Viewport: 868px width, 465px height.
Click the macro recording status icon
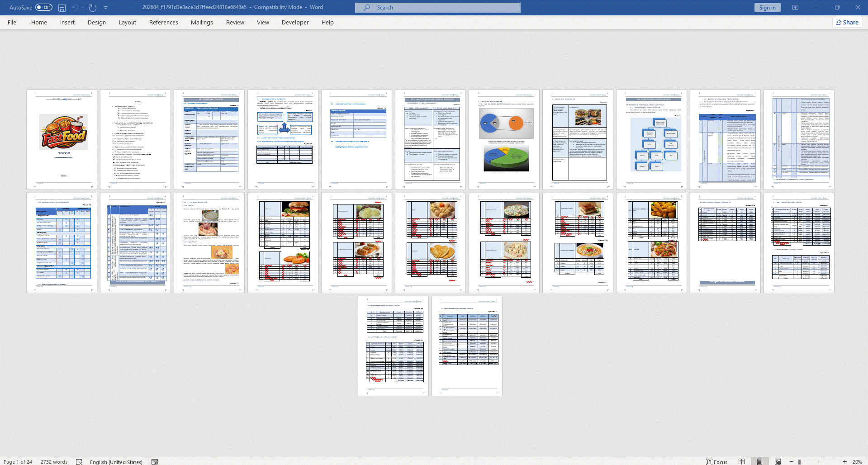point(155,462)
